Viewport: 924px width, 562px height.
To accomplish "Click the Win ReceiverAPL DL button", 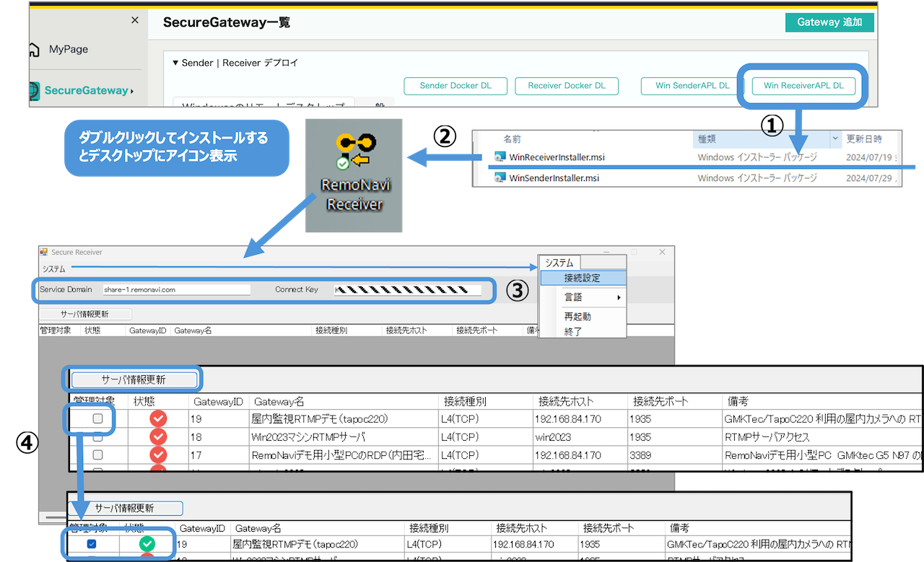I will pyautogui.click(x=803, y=85).
